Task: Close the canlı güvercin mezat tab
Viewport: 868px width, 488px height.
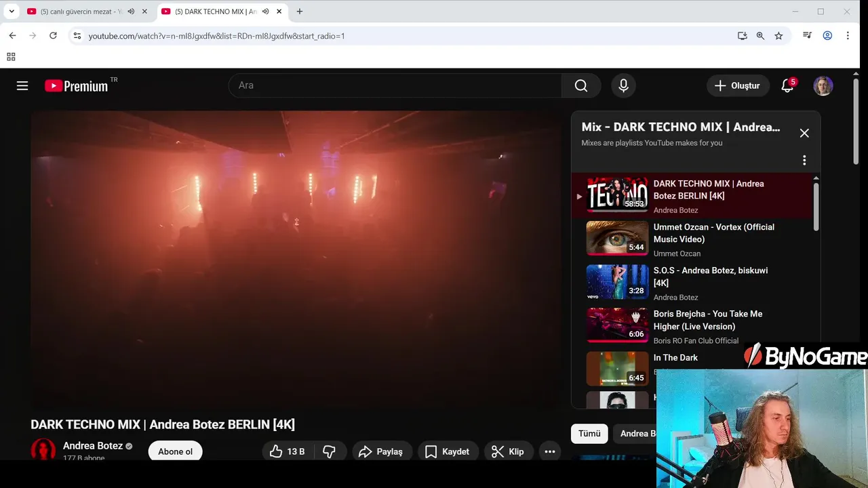Action: (144, 12)
